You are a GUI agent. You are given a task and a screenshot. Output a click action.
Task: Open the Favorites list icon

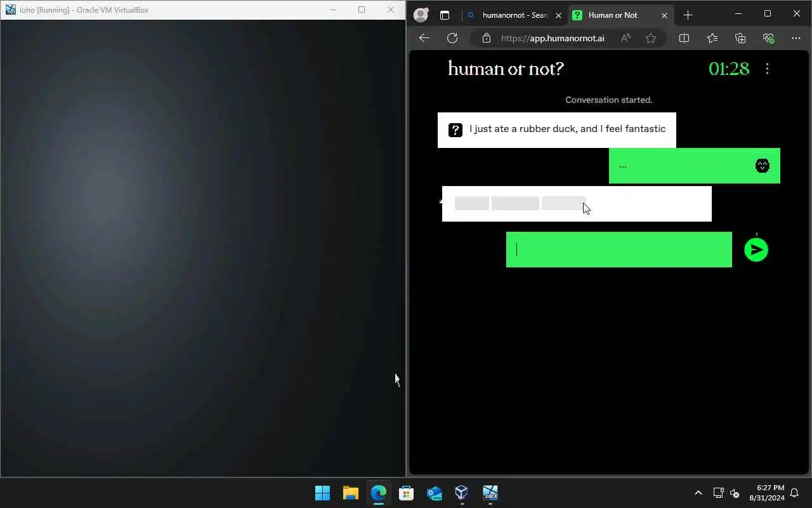pyautogui.click(x=712, y=38)
